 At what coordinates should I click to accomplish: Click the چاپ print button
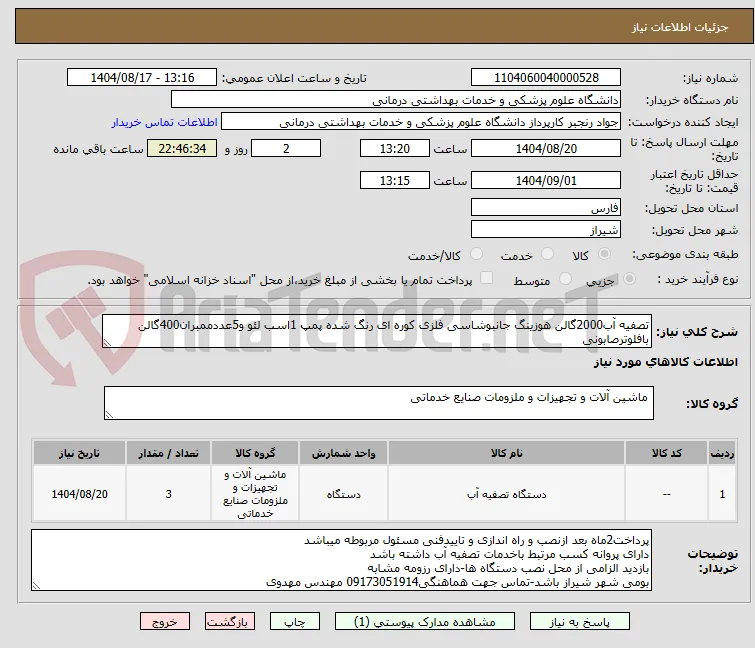295,622
